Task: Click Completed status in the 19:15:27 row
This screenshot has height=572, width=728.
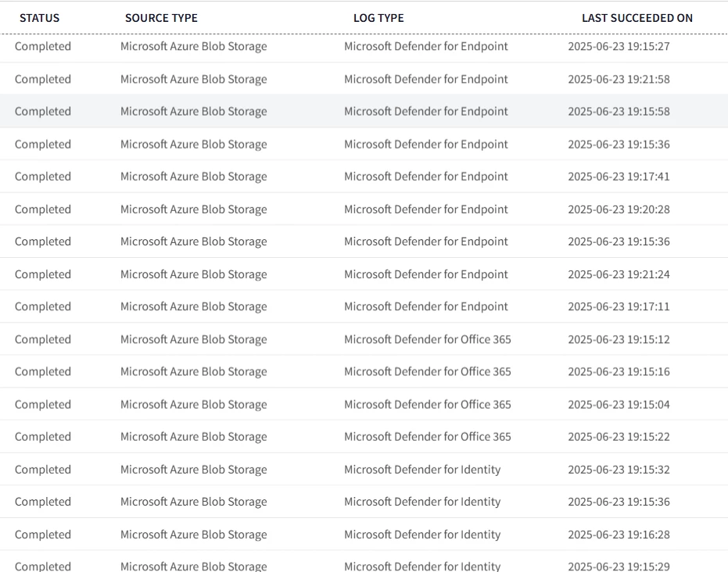Action: (x=43, y=46)
